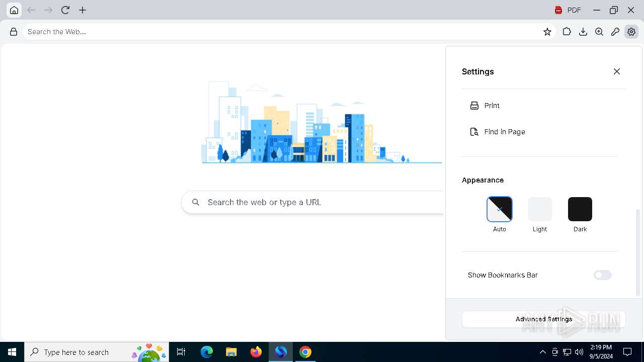Open Advanced Settings

click(x=544, y=319)
